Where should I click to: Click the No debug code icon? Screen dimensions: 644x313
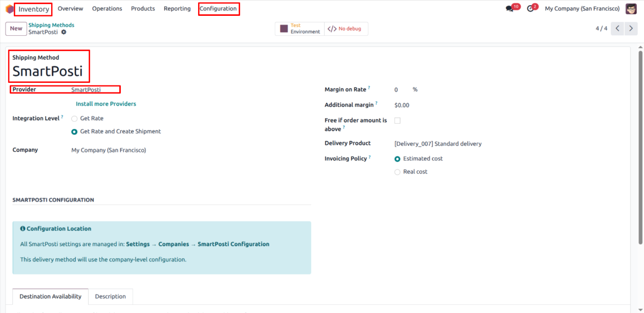(x=332, y=29)
